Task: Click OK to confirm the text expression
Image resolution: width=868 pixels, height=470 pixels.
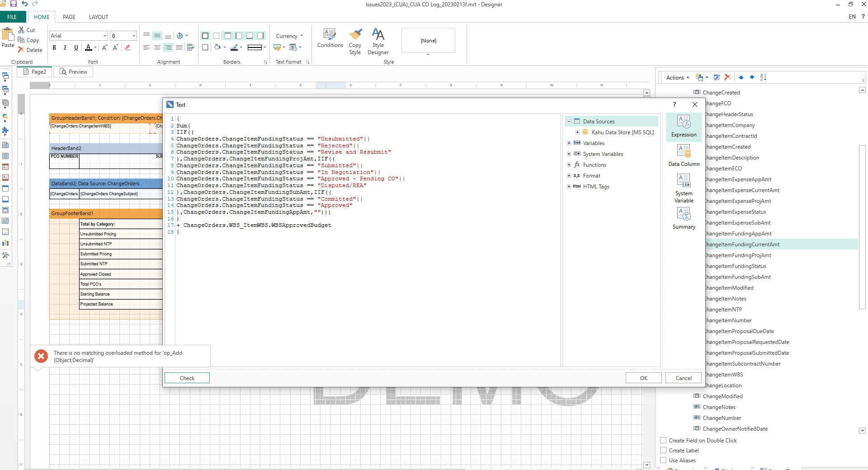Action: [x=643, y=378]
